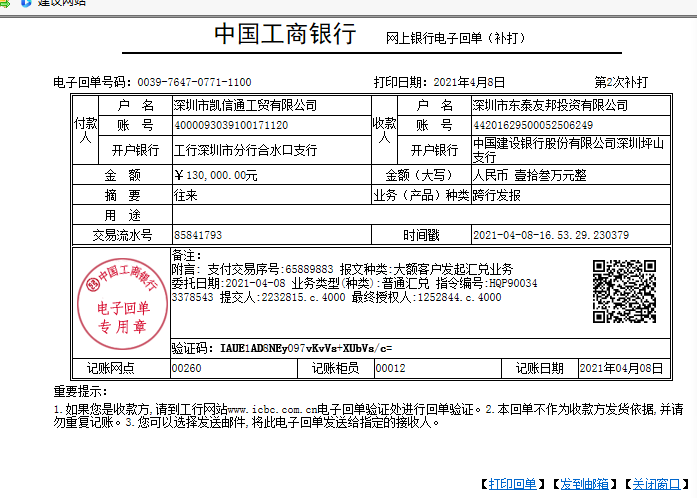The image size is (697, 498).
Task: Click the red 电子回单专用章 stamp
Action: click(x=122, y=303)
